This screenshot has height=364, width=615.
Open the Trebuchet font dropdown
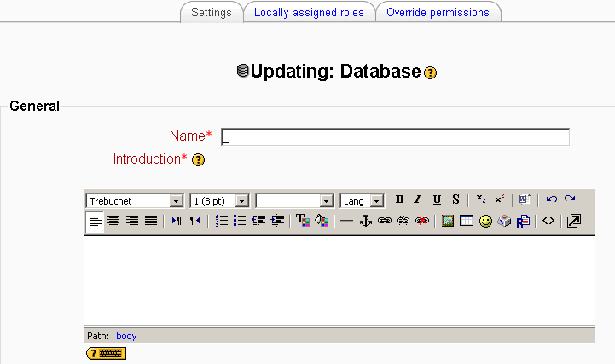tap(135, 200)
